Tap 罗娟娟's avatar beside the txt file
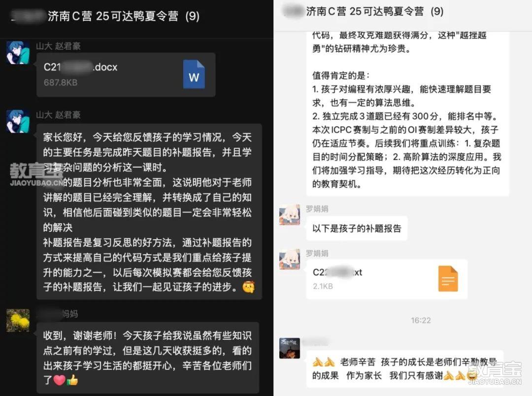 tap(290, 259)
